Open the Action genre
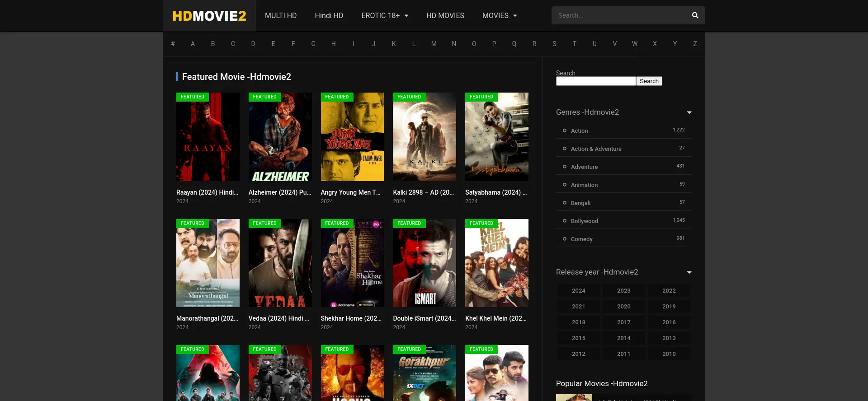 pyautogui.click(x=579, y=131)
